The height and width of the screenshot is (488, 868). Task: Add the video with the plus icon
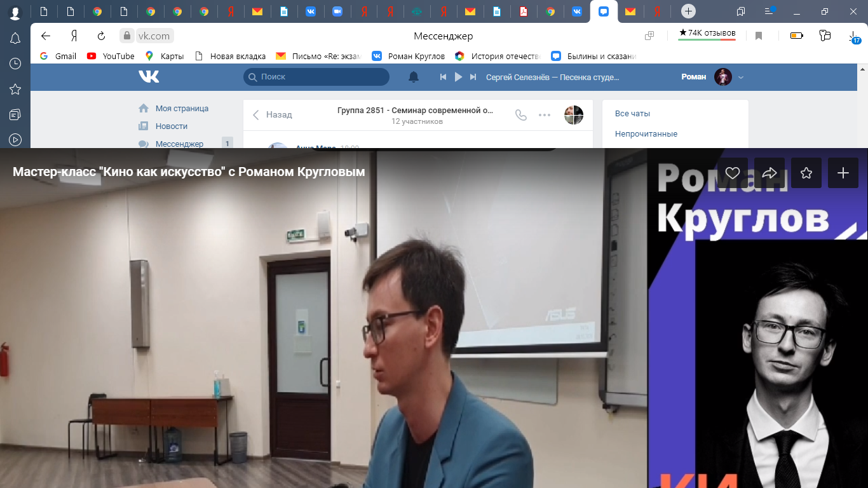point(843,173)
